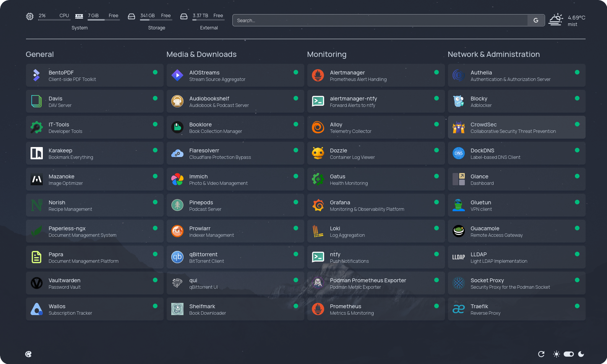607x364 pixels.
Task: Open the weather widget showing mist
Action: 567,21
